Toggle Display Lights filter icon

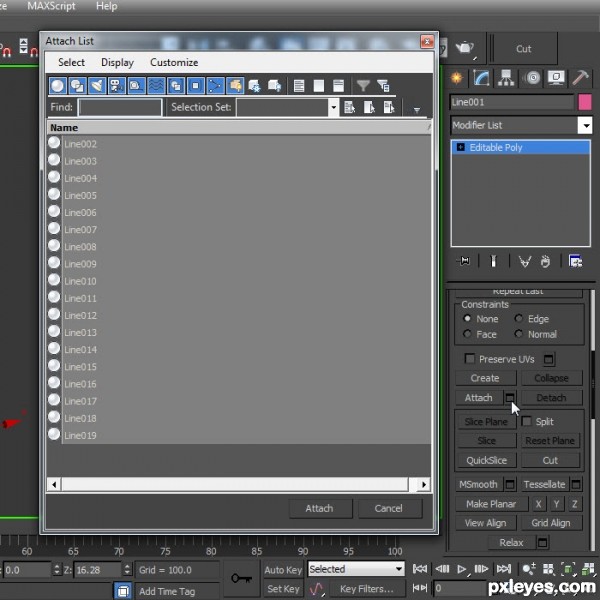97,86
